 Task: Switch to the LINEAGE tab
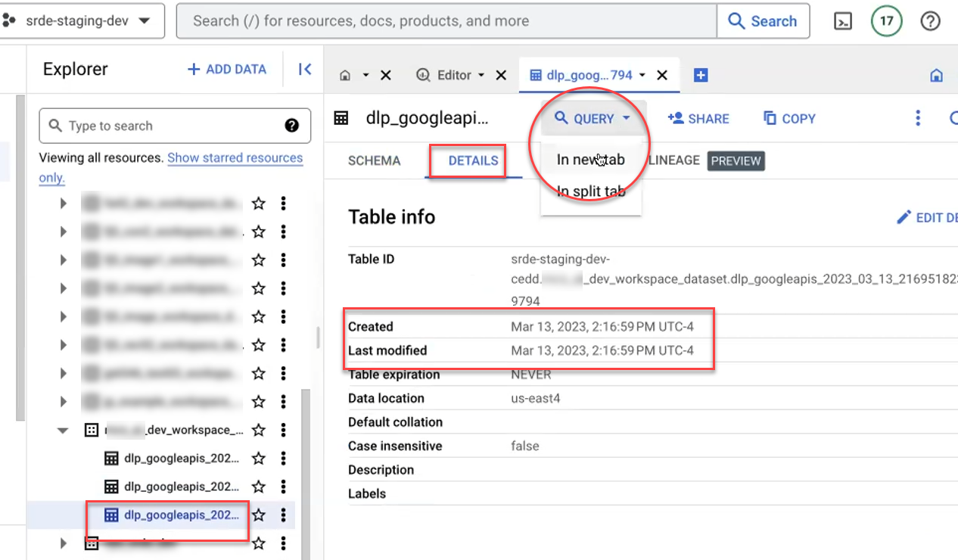[673, 161]
